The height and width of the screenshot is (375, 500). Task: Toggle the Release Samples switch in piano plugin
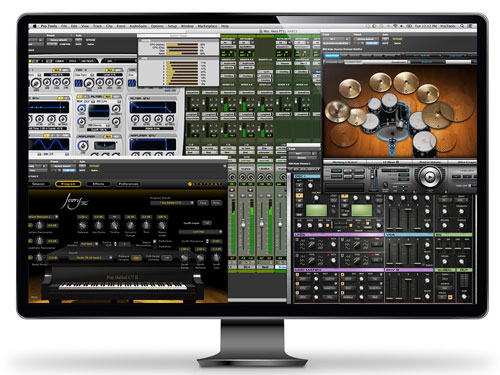136,258
